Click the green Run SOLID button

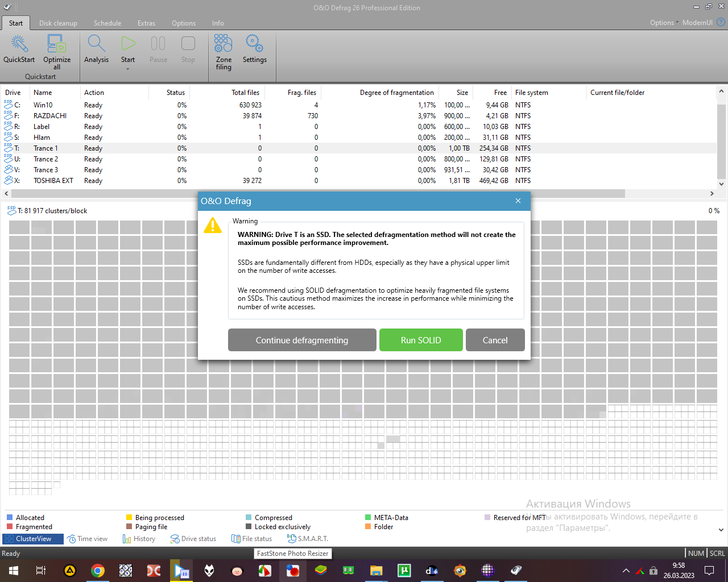coord(421,340)
